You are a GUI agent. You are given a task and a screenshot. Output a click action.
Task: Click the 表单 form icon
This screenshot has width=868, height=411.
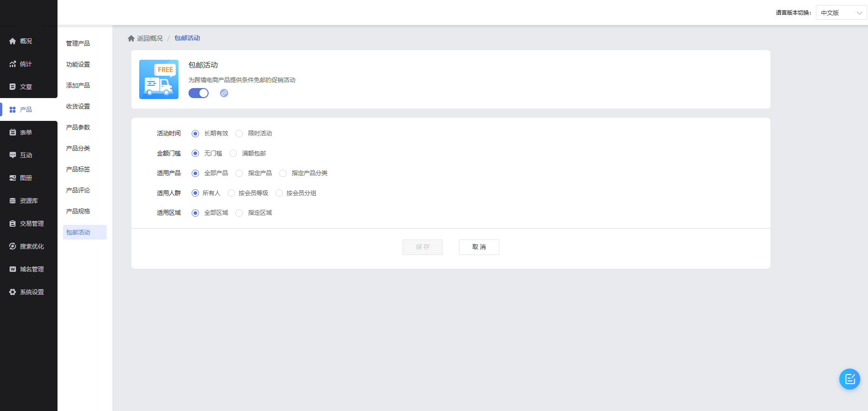[13, 132]
